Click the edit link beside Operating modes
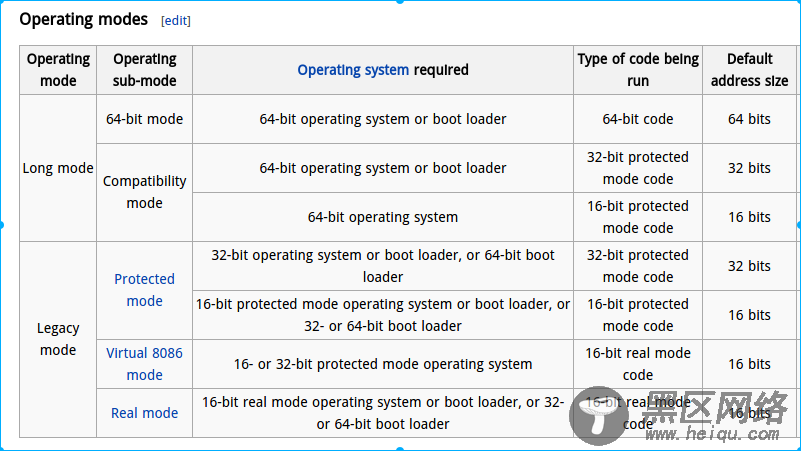Image resolution: width=801 pixels, height=451 pixels. (x=175, y=20)
